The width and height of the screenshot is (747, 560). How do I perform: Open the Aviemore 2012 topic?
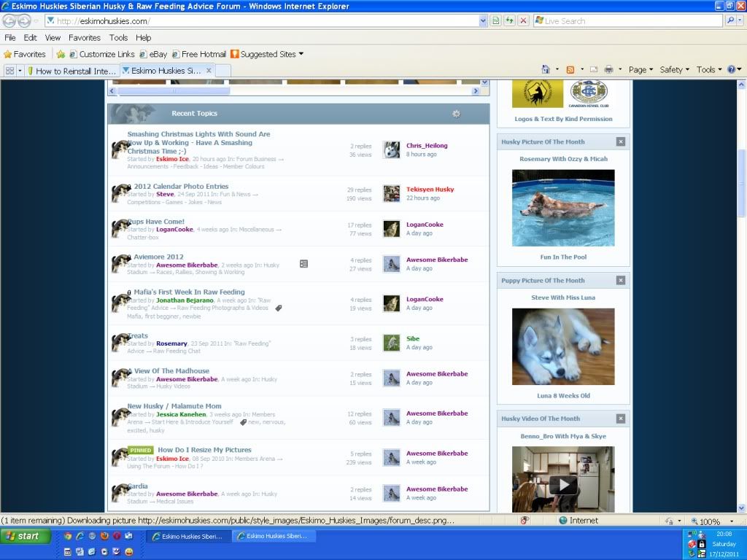tap(158, 257)
